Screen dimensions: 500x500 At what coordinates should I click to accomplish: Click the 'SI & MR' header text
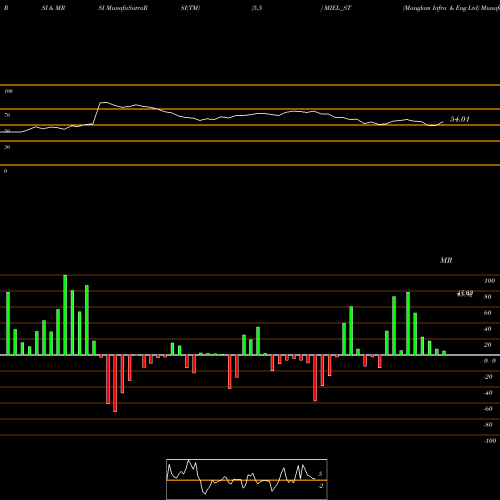(x=53, y=8)
